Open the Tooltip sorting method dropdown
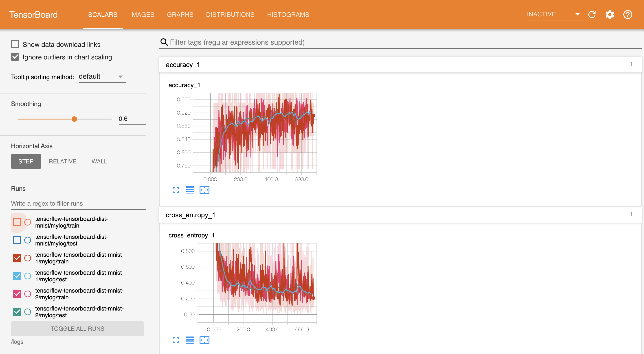This screenshot has width=644, height=354. (x=102, y=77)
